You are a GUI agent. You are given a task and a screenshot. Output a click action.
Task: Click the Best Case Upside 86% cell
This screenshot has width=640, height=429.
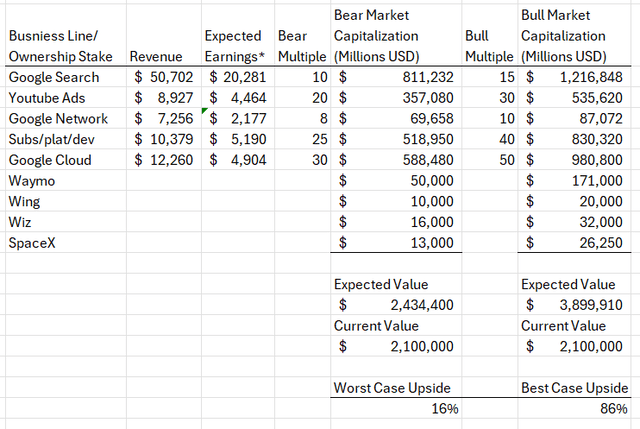tap(574, 408)
